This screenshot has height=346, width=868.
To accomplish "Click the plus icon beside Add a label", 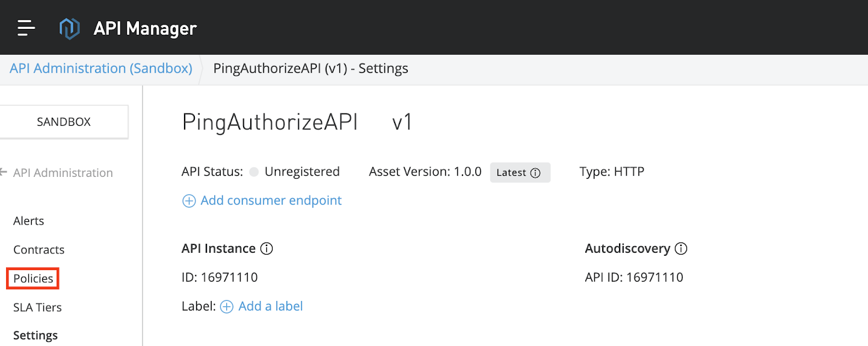I will [226, 307].
